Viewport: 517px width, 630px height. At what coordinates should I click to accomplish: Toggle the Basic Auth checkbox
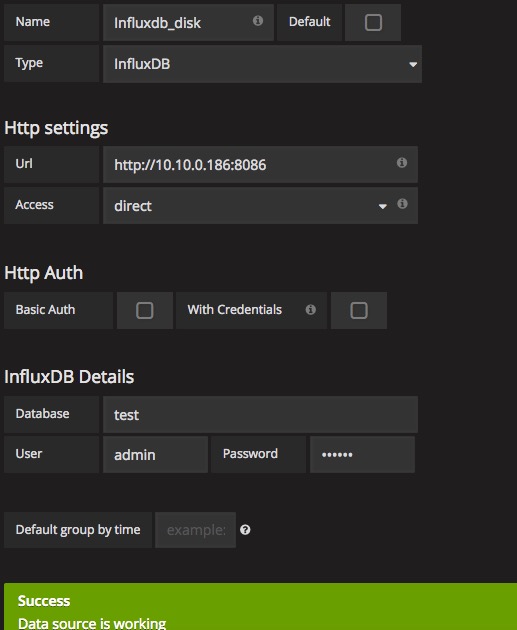[x=145, y=311]
